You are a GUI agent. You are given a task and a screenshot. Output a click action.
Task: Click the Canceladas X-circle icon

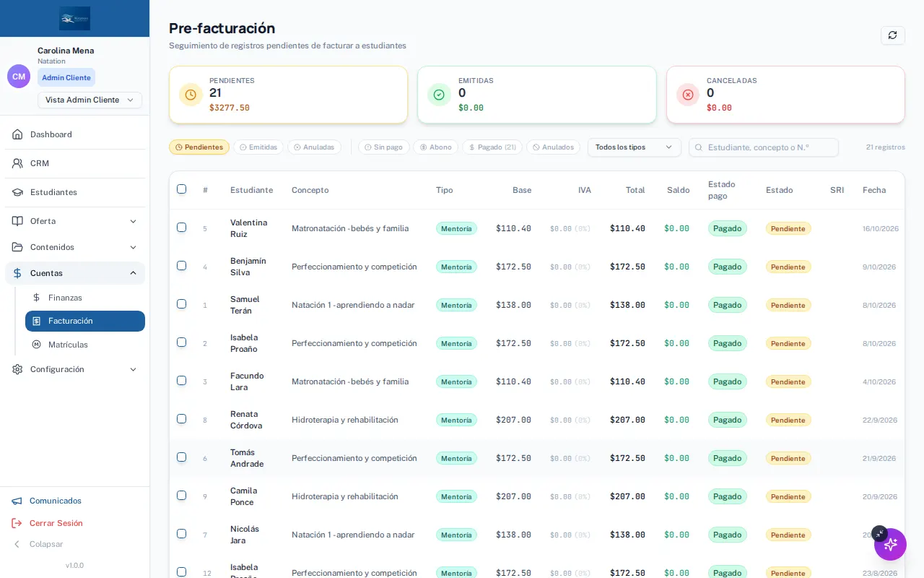pos(688,95)
